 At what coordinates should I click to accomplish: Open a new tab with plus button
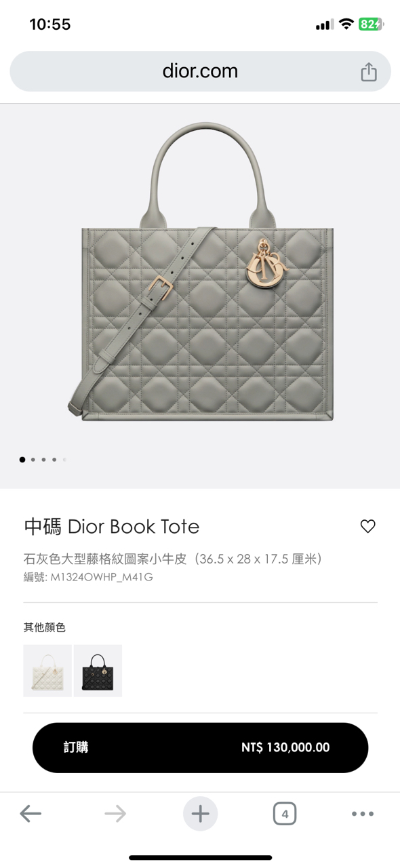click(200, 814)
